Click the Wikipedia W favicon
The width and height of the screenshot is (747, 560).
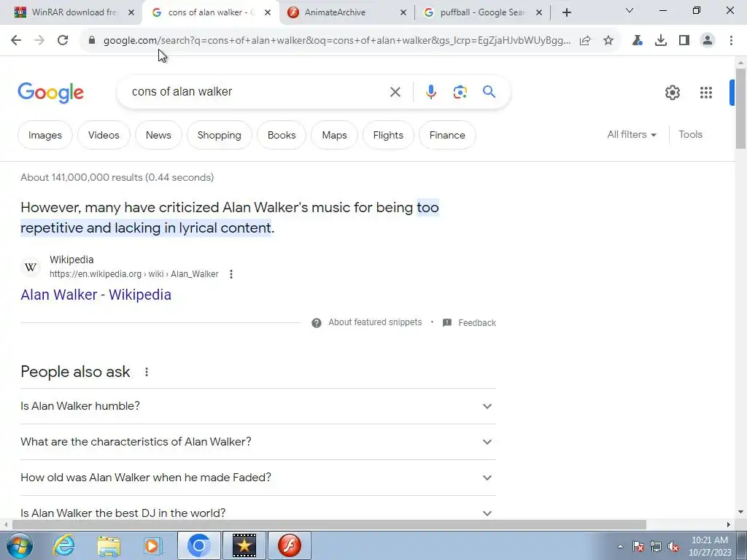(31, 267)
